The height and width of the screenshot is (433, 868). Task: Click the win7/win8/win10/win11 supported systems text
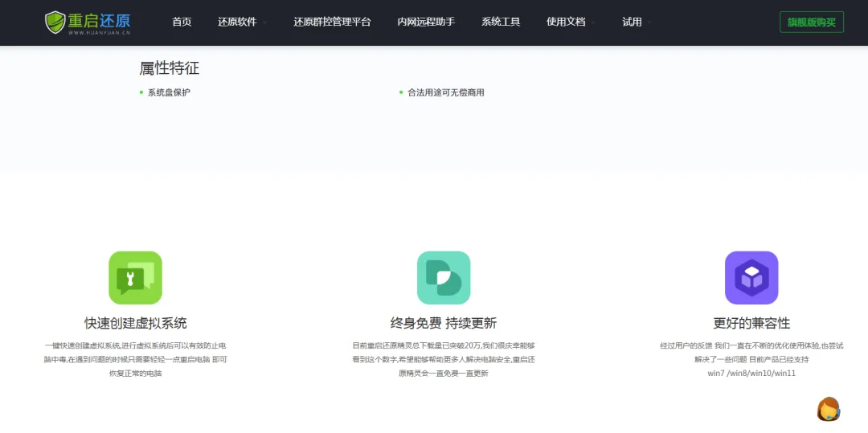coord(751,374)
